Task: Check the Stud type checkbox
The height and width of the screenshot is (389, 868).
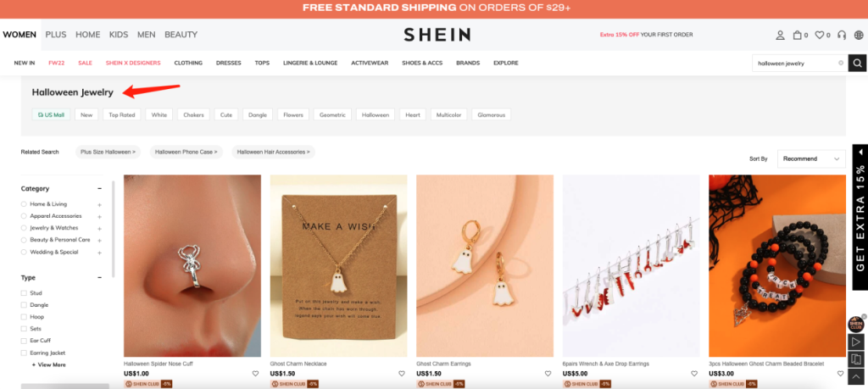Action: tap(24, 293)
